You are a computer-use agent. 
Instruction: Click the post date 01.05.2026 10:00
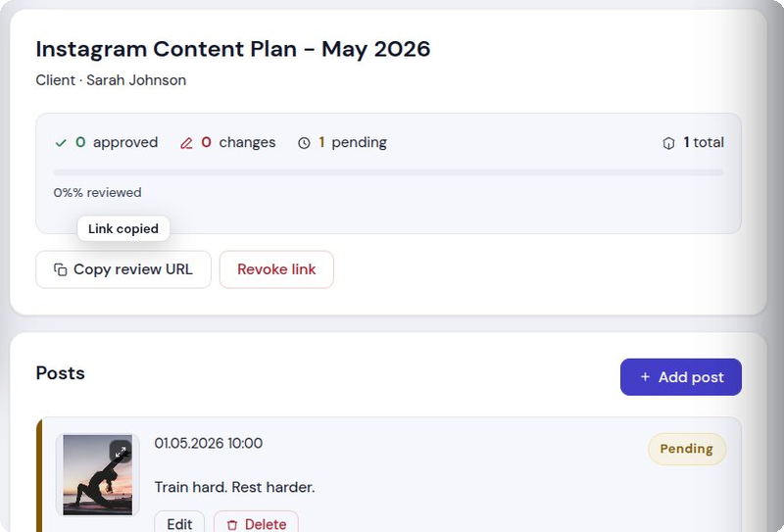point(209,443)
